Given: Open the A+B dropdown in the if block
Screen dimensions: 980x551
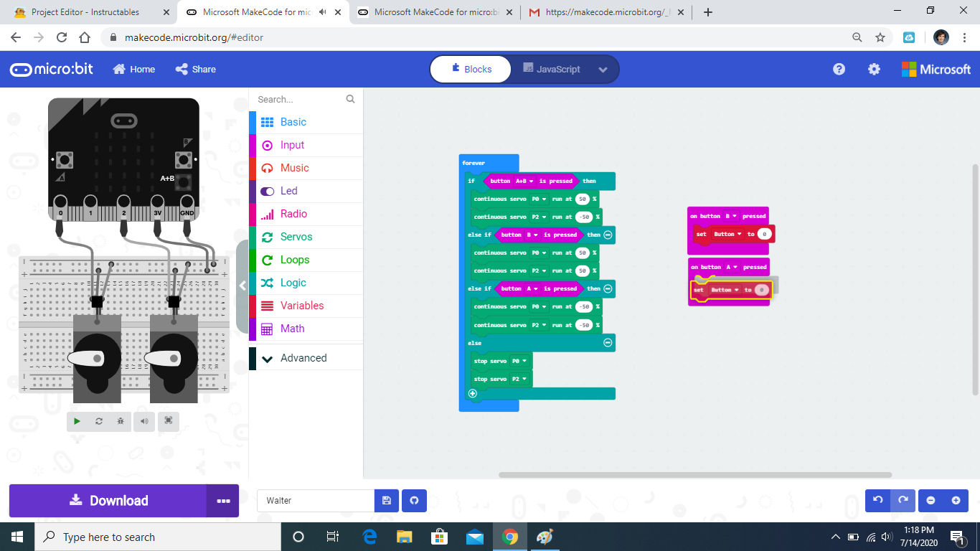Looking at the screenshot, I should click(524, 181).
